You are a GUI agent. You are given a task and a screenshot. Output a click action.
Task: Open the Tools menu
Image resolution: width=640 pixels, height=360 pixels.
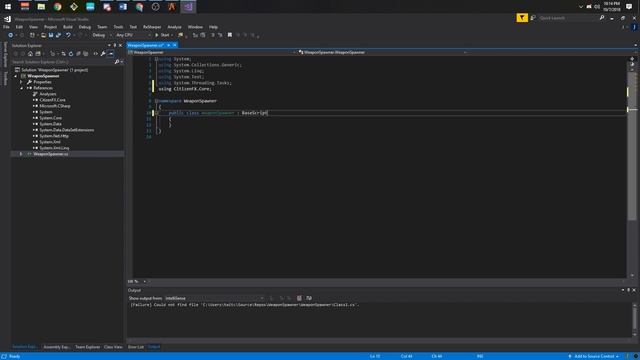pyautogui.click(x=118, y=27)
